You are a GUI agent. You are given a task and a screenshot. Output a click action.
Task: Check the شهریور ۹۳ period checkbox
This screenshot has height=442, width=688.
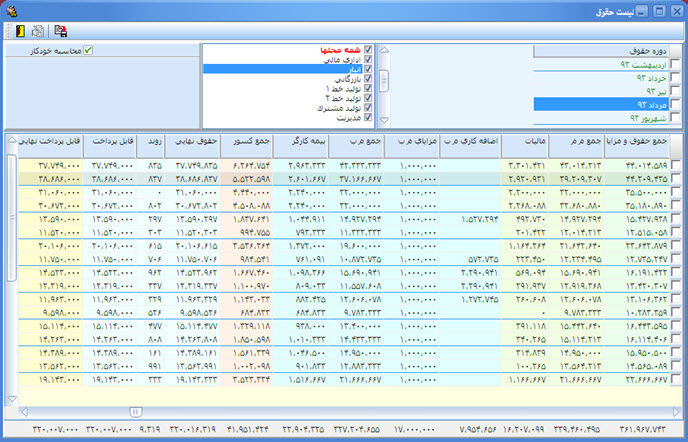(676, 117)
